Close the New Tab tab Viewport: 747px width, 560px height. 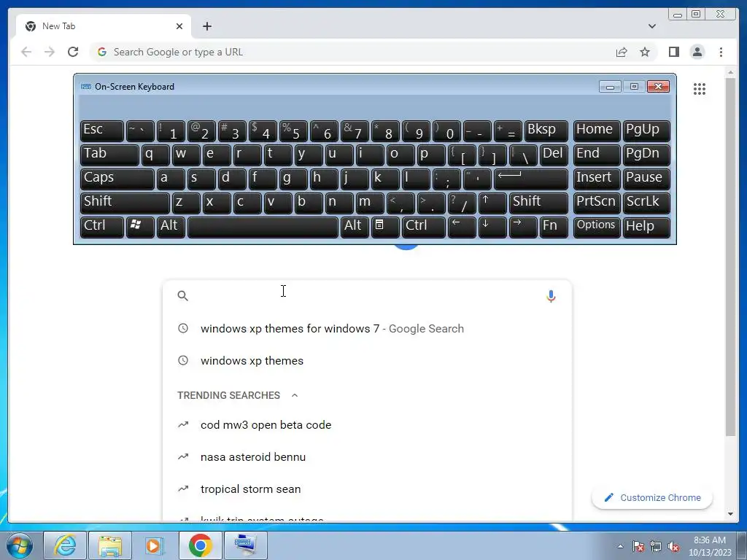(x=179, y=26)
